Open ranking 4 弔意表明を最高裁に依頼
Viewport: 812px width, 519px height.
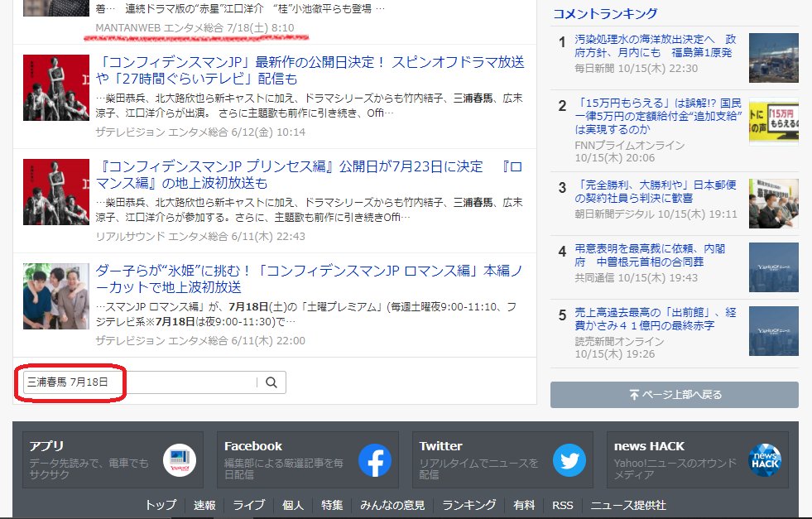[650, 255]
